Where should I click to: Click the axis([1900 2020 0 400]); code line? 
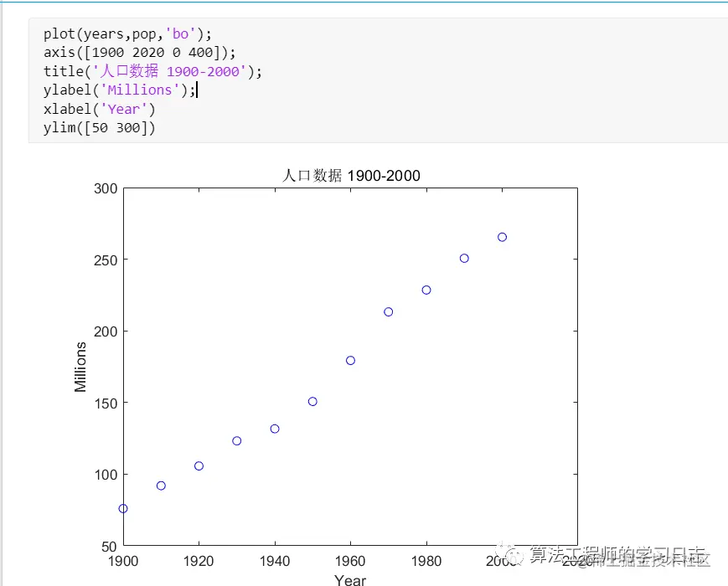coord(140,53)
